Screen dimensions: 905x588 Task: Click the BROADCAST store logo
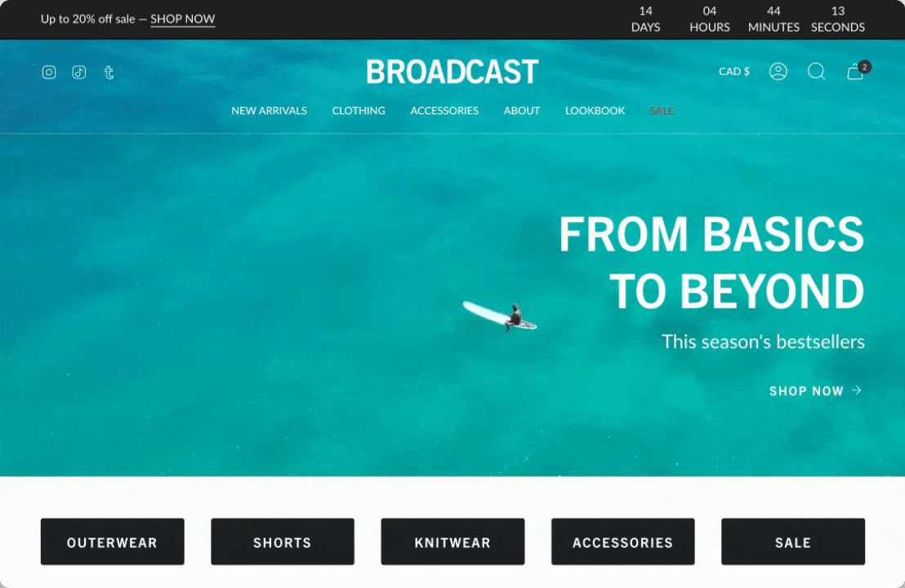coord(452,72)
